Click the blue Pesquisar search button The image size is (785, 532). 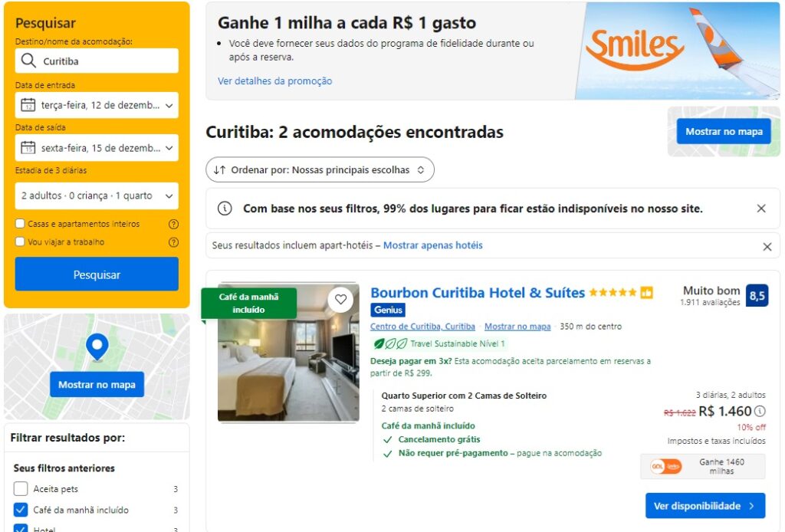(x=97, y=274)
